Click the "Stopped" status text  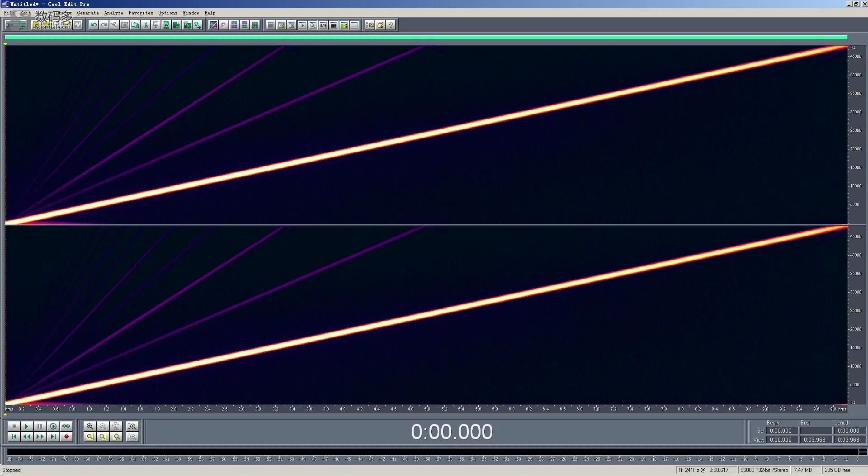(x=11, y=470)
